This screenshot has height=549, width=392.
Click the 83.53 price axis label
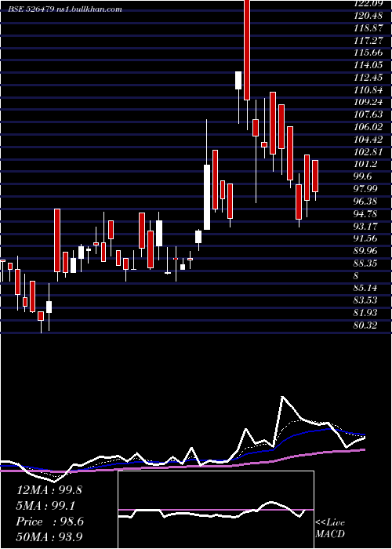pos(365,300)
